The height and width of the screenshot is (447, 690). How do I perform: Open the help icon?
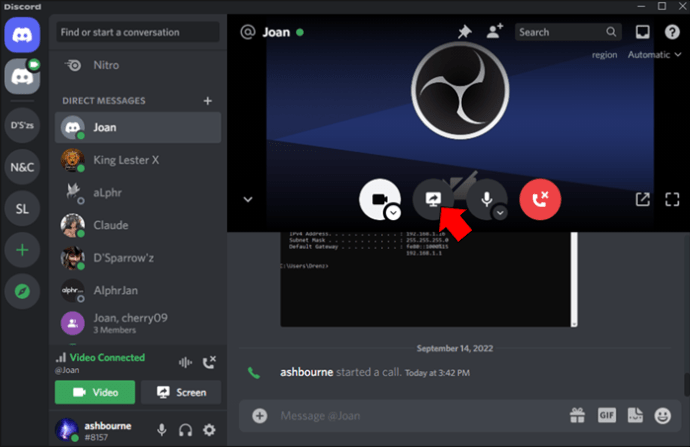click(672, 32)
